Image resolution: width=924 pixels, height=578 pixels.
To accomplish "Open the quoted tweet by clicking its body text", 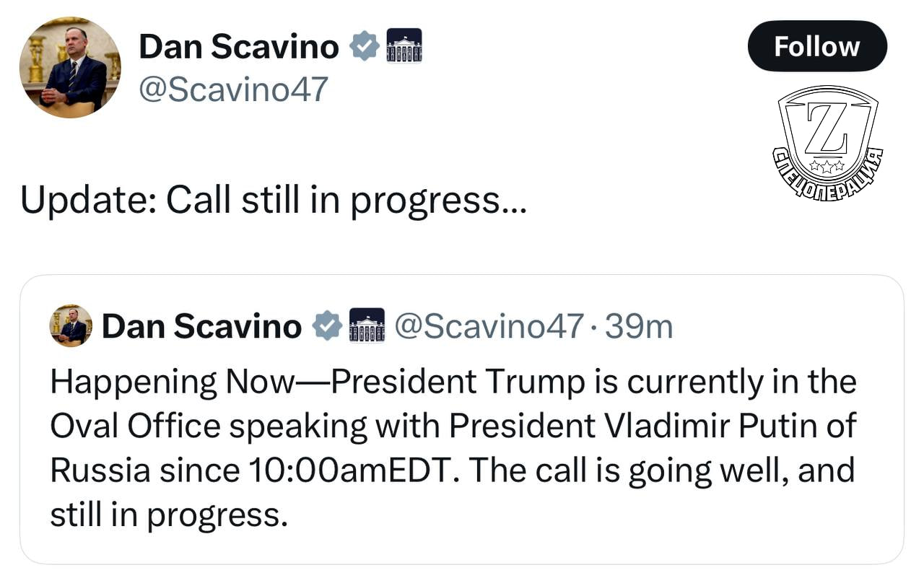I will tap(453, 447).
